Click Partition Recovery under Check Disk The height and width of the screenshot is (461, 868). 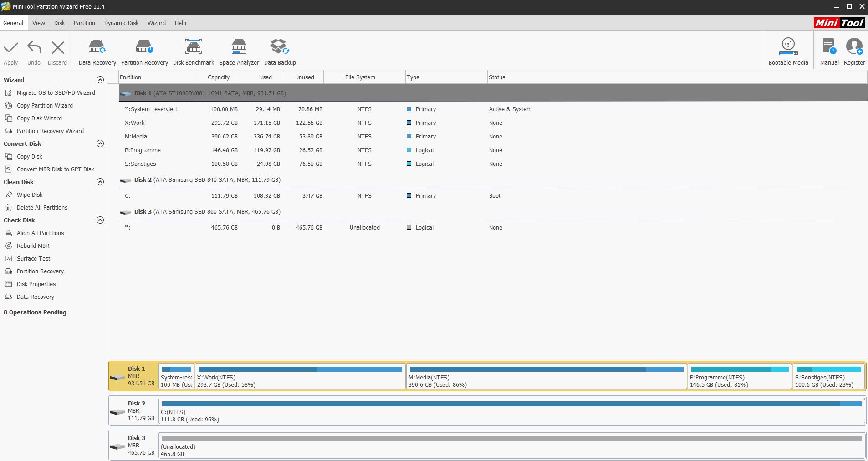click(41, 271)
